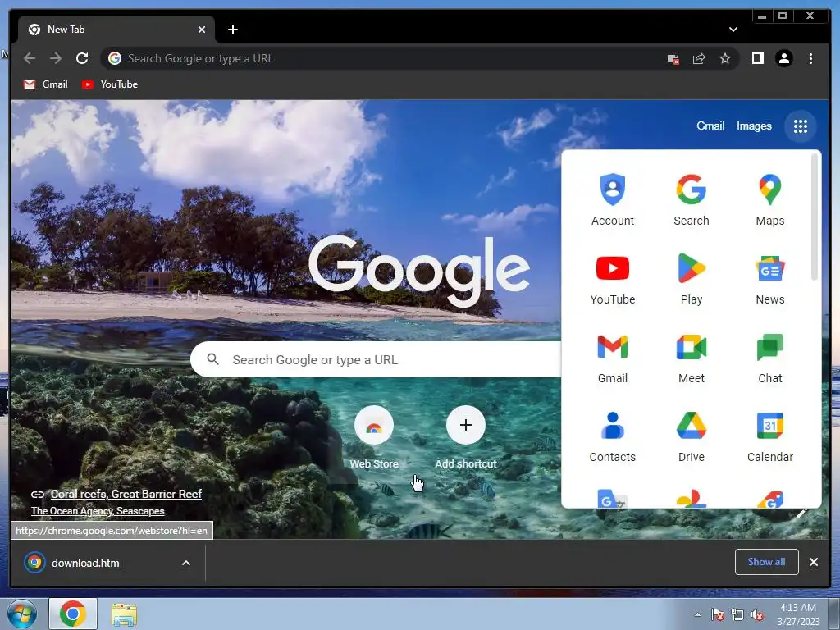Expand download.htm options chevron

(186, 563)
